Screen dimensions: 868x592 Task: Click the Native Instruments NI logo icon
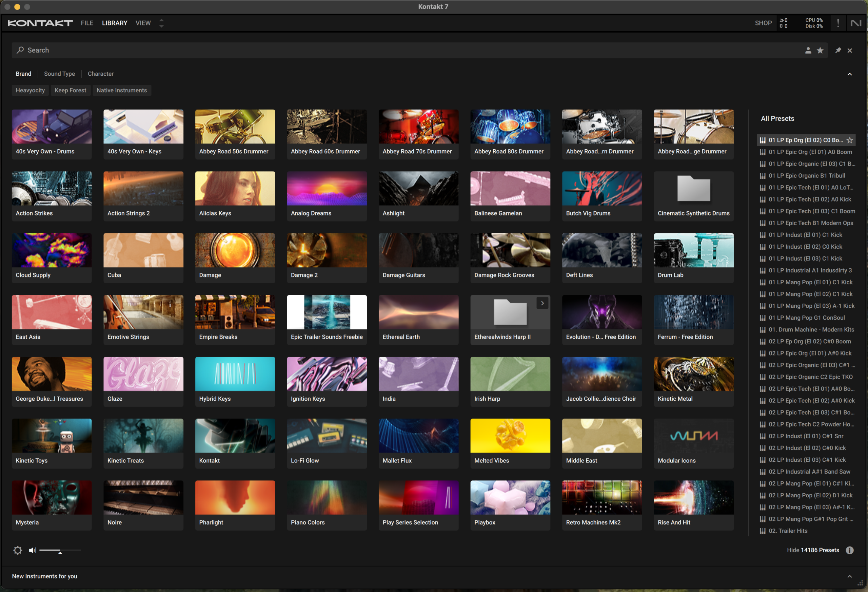point(856,23)
